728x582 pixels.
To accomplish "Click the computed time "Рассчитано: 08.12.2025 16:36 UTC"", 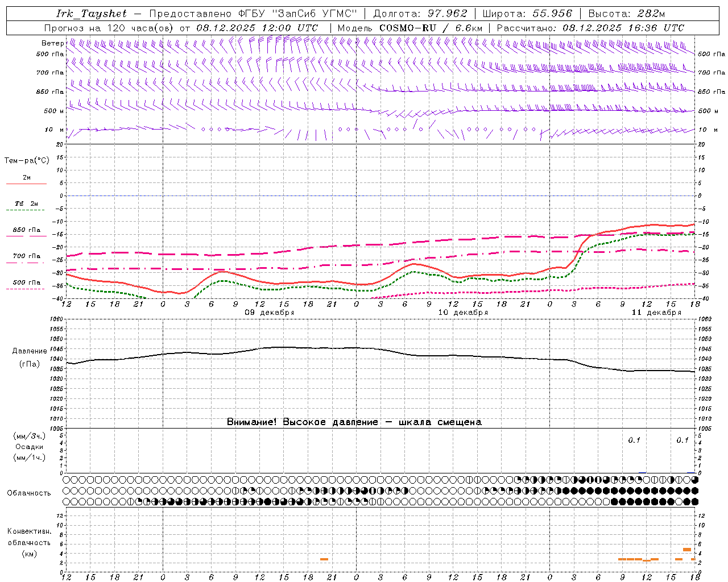I will 590,28.
